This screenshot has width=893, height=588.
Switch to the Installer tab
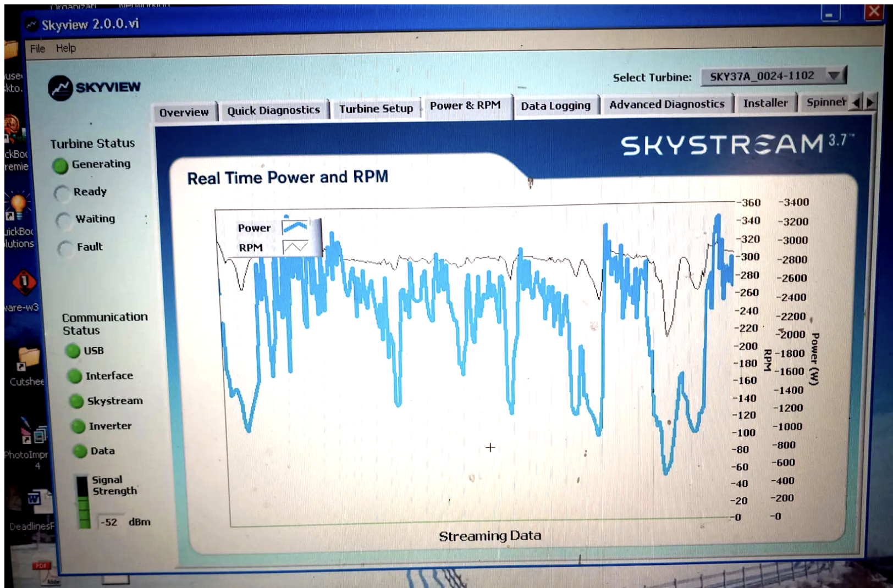[x=765, y=103]
